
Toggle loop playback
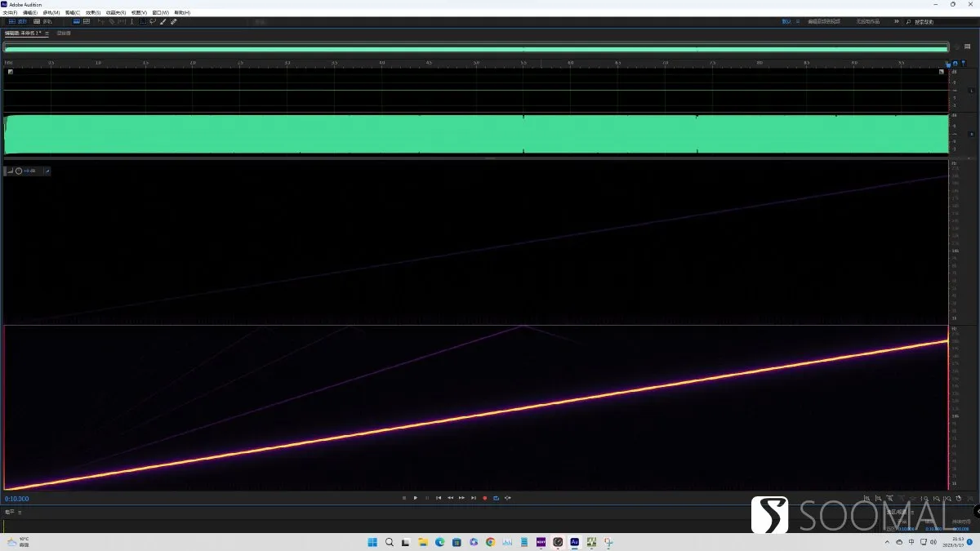tap(496, 497)
